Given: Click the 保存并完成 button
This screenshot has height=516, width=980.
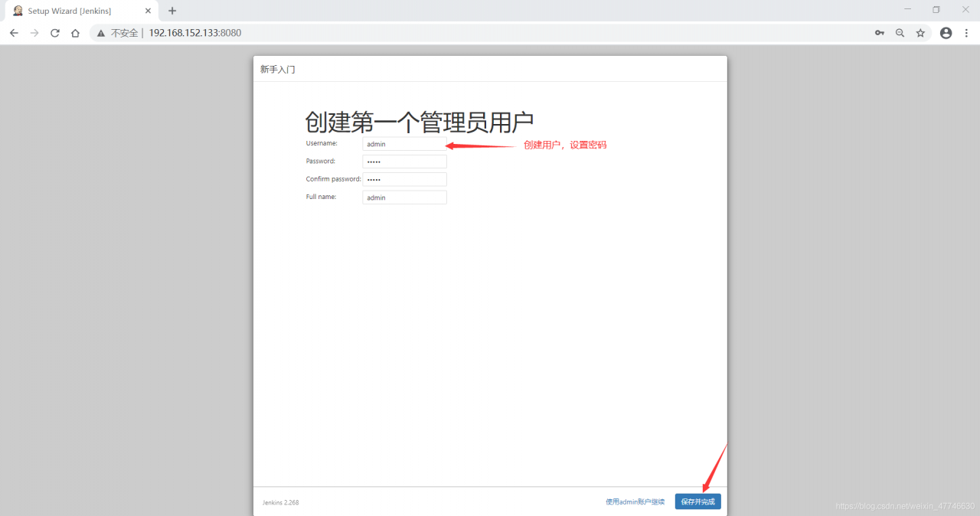Looking at the screenshot, I should click(x=697, y=501).
